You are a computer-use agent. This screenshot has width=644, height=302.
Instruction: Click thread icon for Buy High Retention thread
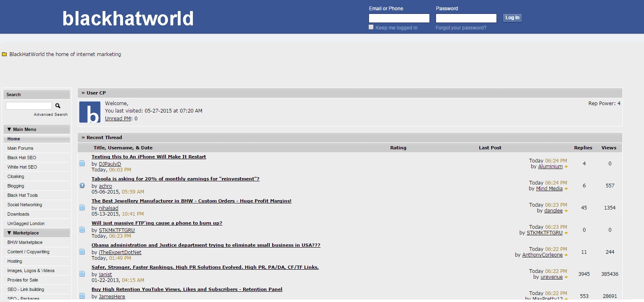point(82,296)
